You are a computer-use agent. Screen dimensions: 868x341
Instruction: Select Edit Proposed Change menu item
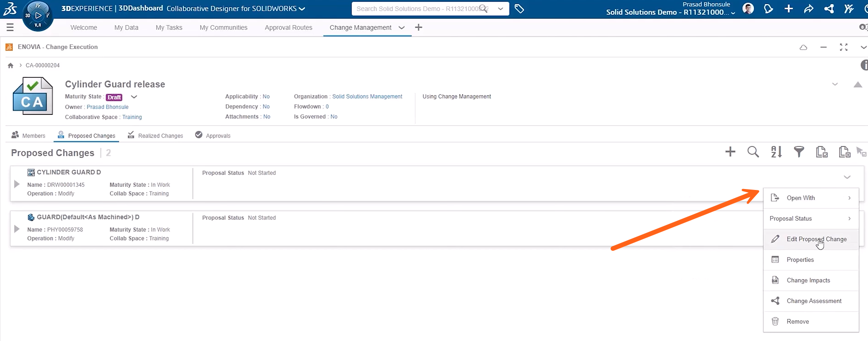point(816,239)
